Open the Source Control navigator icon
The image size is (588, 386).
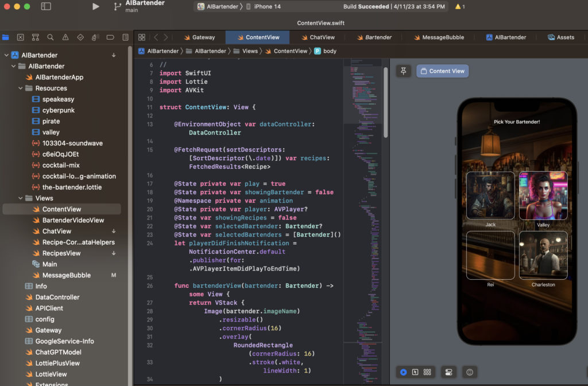click(21, 37)
